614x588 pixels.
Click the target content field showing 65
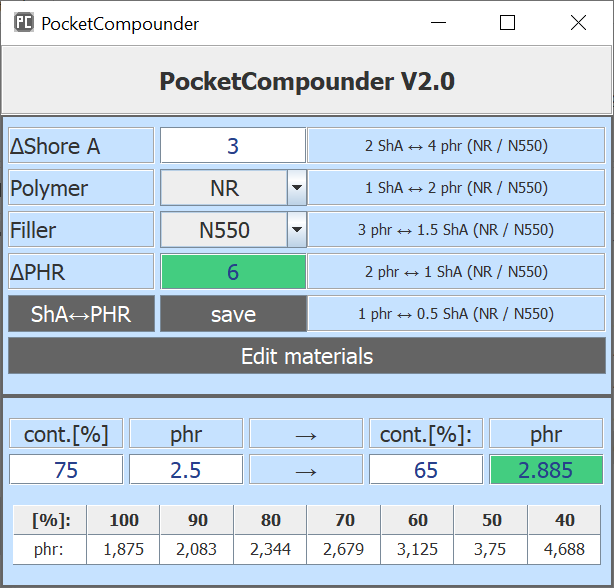[426, 470]
